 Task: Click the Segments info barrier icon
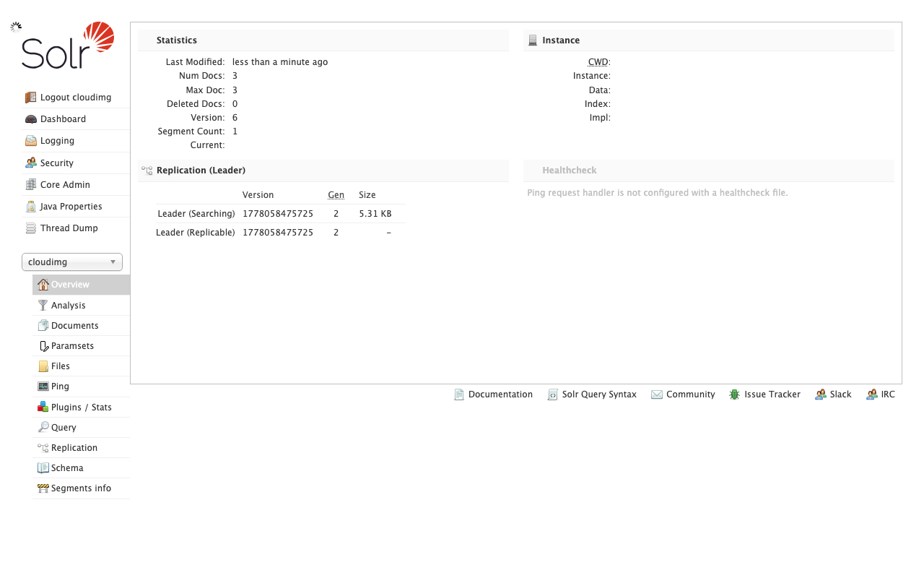43,488
